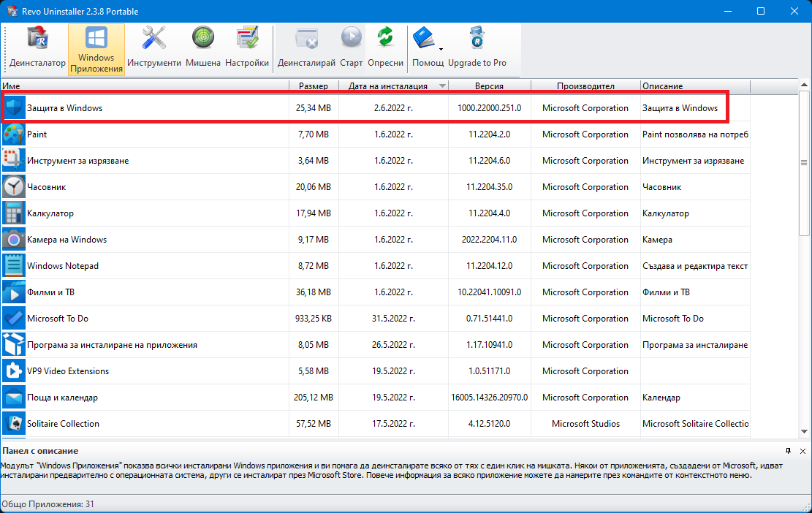Select Solitaire Collection row name
This screenshot has width=812, height=513.
63,423
